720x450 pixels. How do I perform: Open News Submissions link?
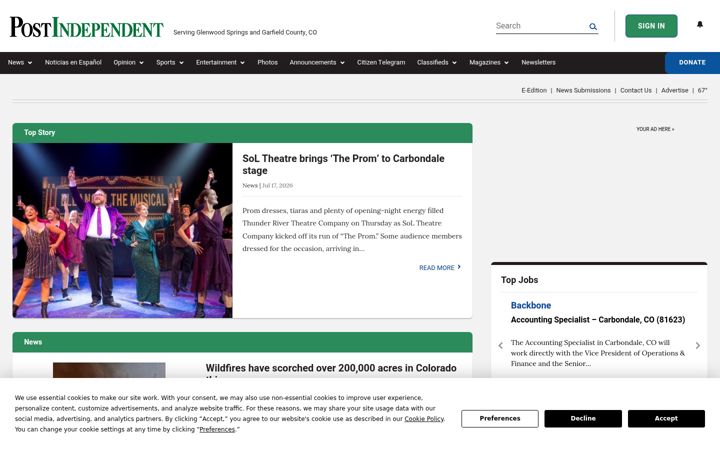click(583, 90)
